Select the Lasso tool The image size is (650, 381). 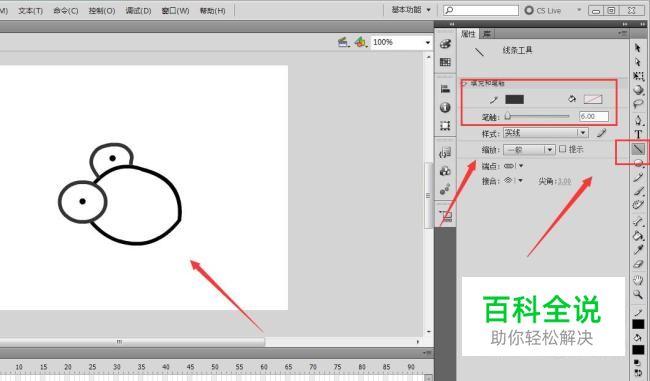pyautogui.click(x=638, y=104)
